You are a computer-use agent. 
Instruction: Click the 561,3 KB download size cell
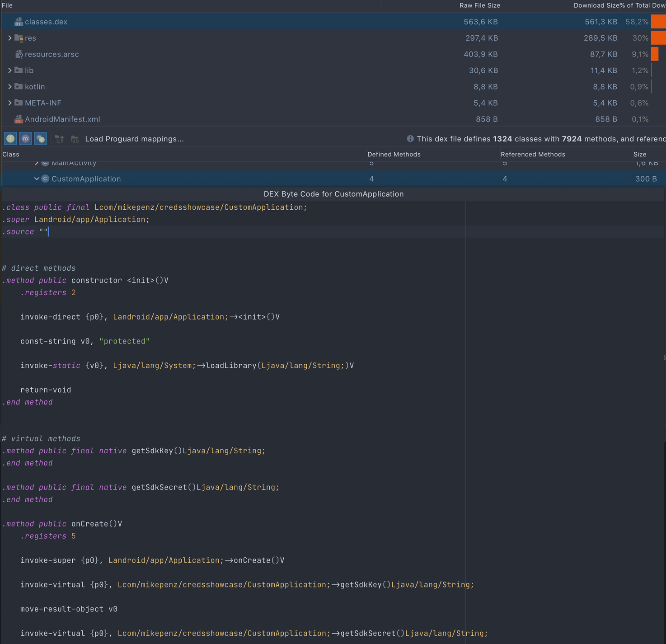tap(601, 22)
